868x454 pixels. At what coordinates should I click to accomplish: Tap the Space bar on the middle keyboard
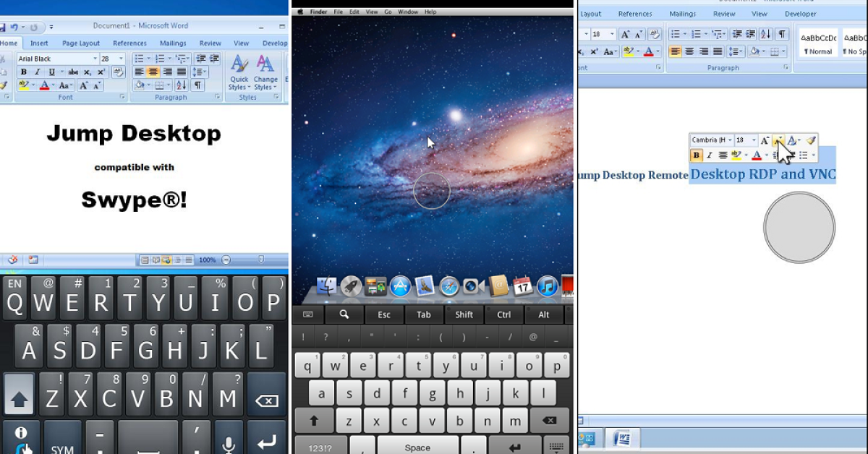click(417, 447)
